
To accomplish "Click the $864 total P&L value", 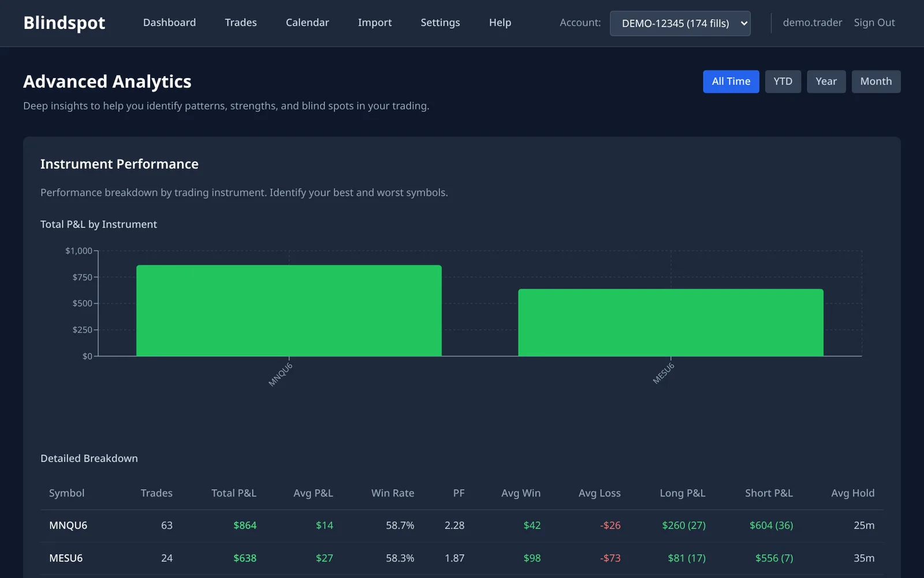I will pos(245,525).
